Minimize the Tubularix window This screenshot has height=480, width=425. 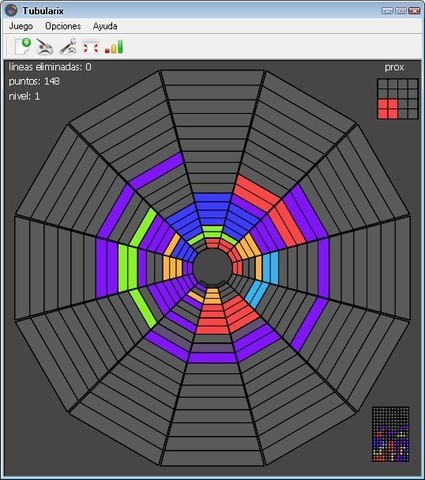click(x=387, y=11)
